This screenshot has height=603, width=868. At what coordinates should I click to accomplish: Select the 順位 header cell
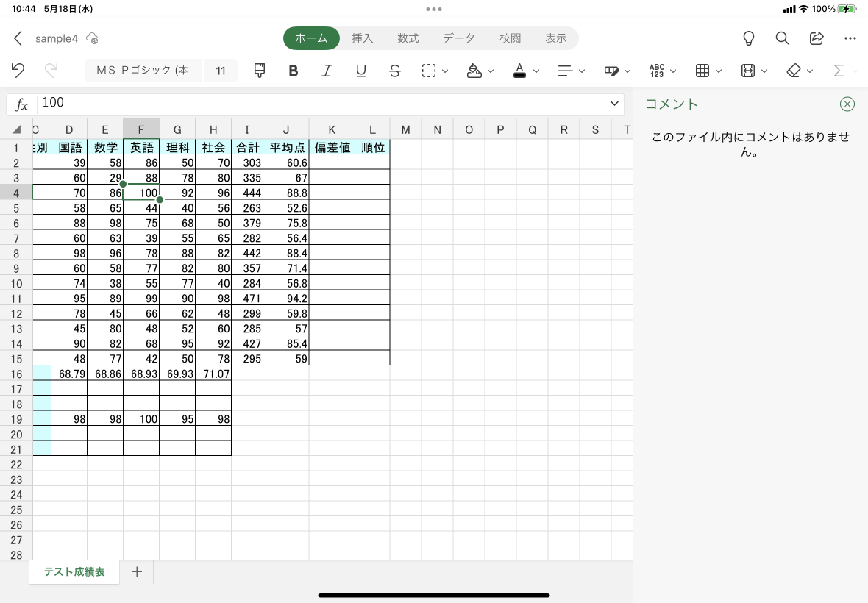pos(372,147)
